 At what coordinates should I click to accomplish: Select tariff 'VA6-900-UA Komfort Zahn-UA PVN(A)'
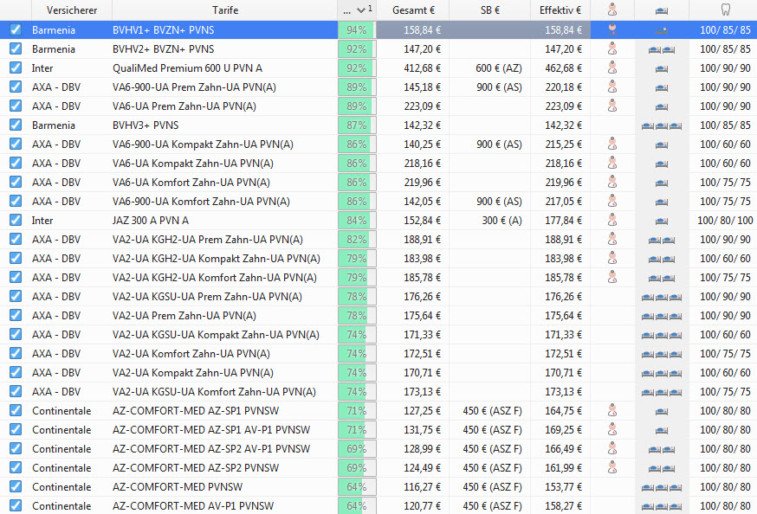tap(201, 201)
